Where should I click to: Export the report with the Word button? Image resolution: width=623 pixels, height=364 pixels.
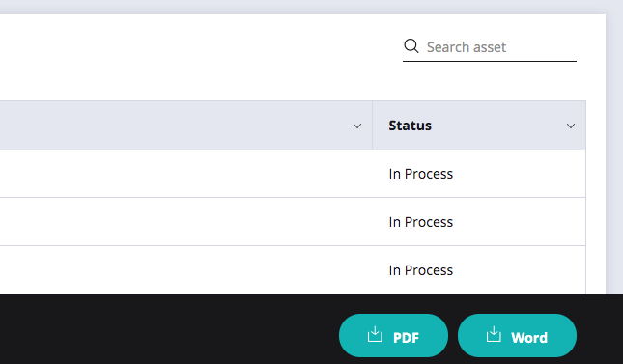[x=517, y=336]
